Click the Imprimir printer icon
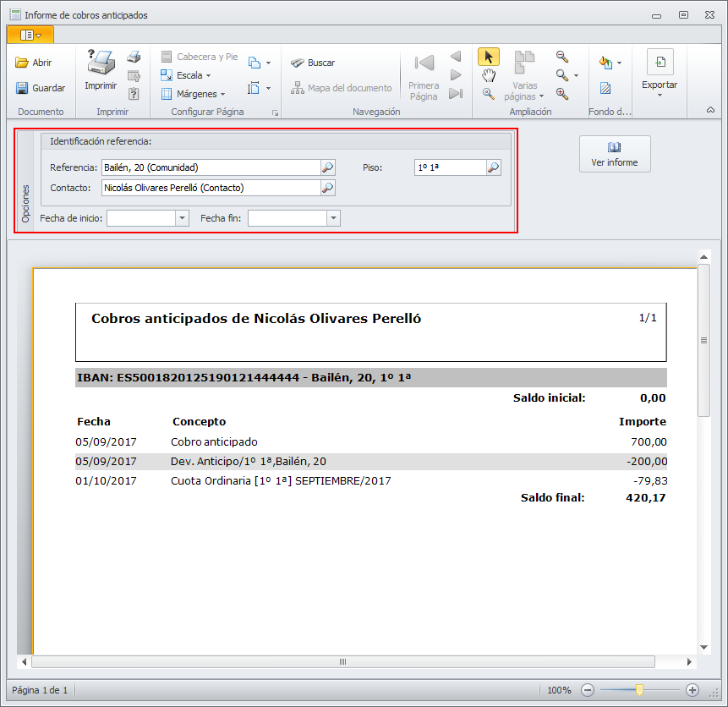The height and width of the screenshot is (707, 728). (x=101, y=63)
